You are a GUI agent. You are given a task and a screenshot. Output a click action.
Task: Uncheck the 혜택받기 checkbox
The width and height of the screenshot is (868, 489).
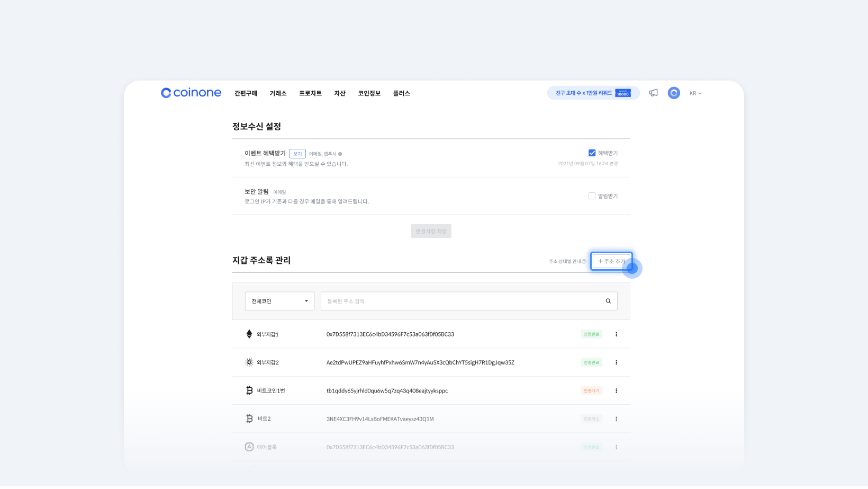592,153
